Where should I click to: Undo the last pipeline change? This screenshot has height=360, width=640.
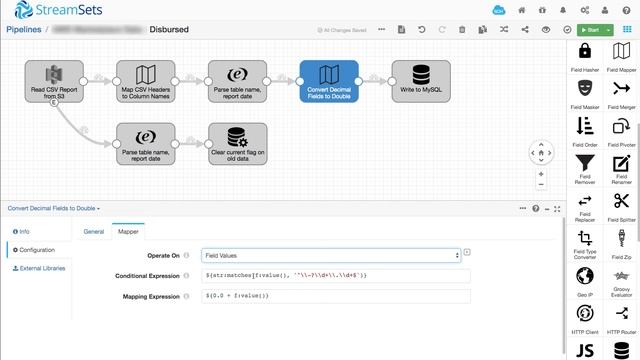422,29
